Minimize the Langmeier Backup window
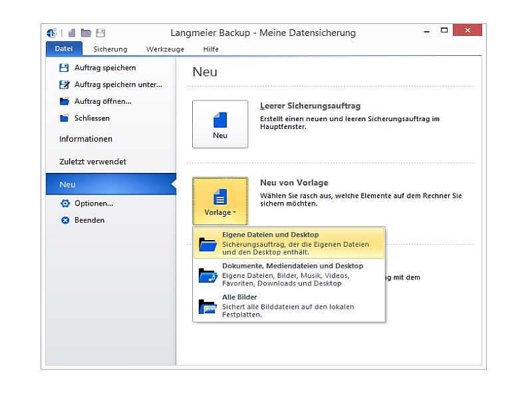This screenshot has width=532, height=399. tap(427, 31)
